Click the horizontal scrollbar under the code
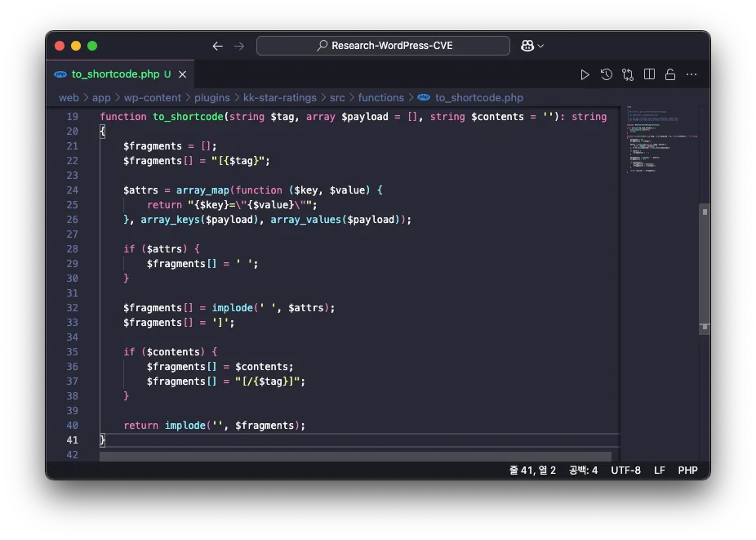756x540 pixels. coord(355,456)
